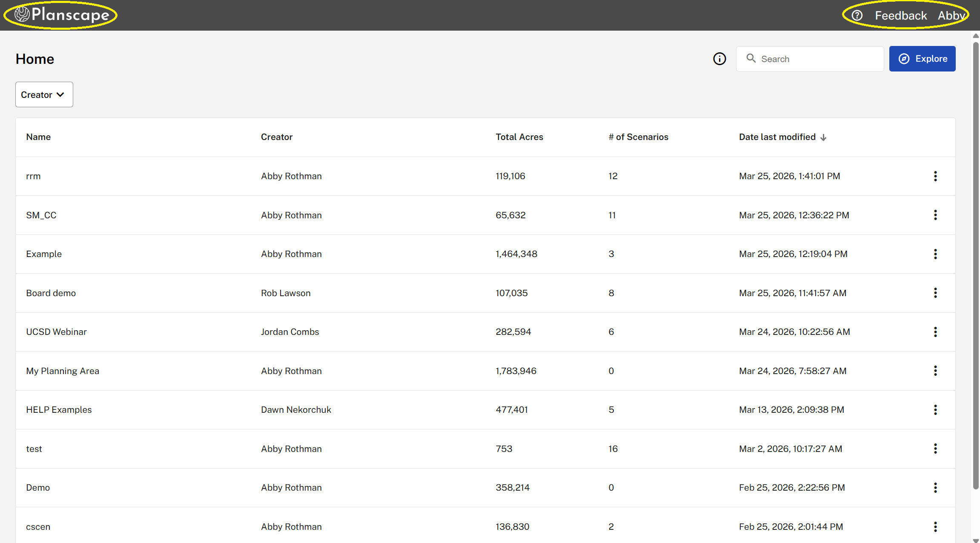Click the Planscape logo
The image size is (980, 543).
click(62, 15)
